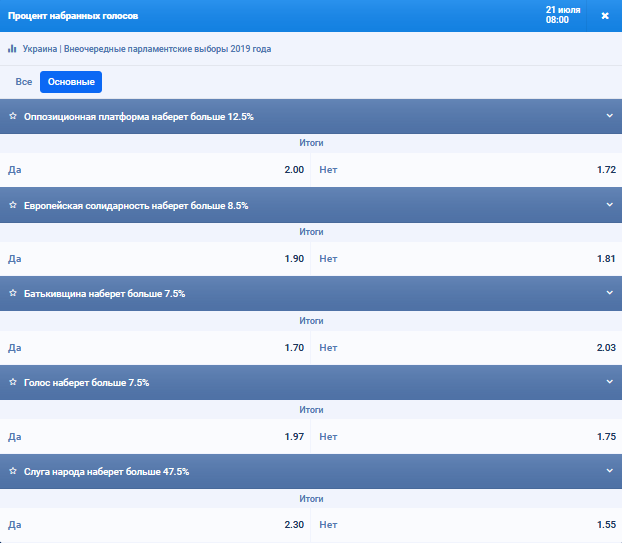Favorite the Голос 7.5% market
Image resolution: width=622 pixels, height=543 pixels.
coord(13,382)
